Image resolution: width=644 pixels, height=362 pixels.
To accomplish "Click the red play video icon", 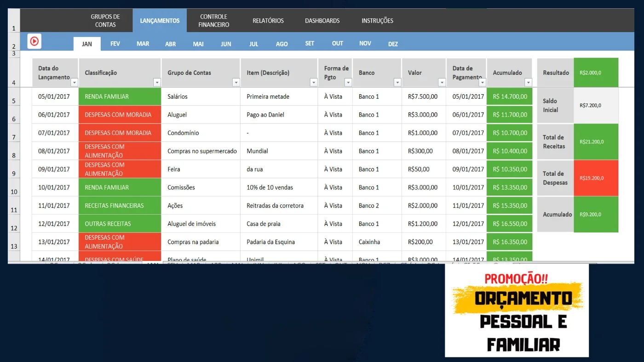I will click(x=34, y=41).
